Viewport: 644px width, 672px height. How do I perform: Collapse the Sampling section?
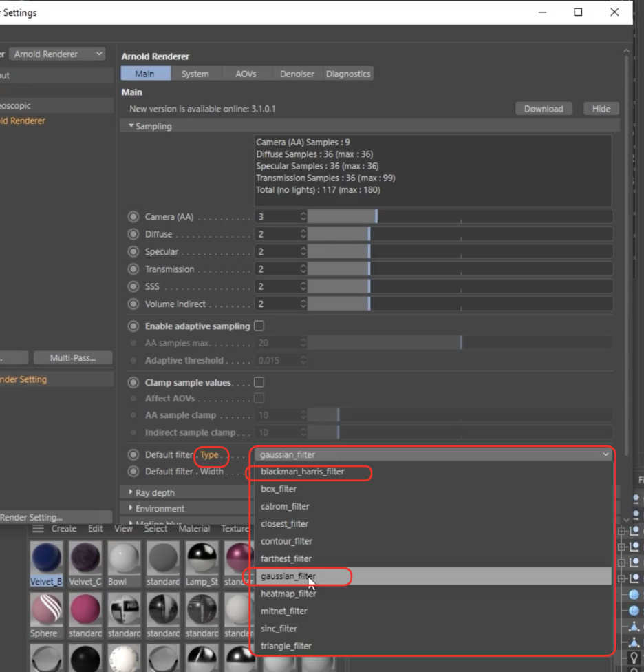point(131,126)
